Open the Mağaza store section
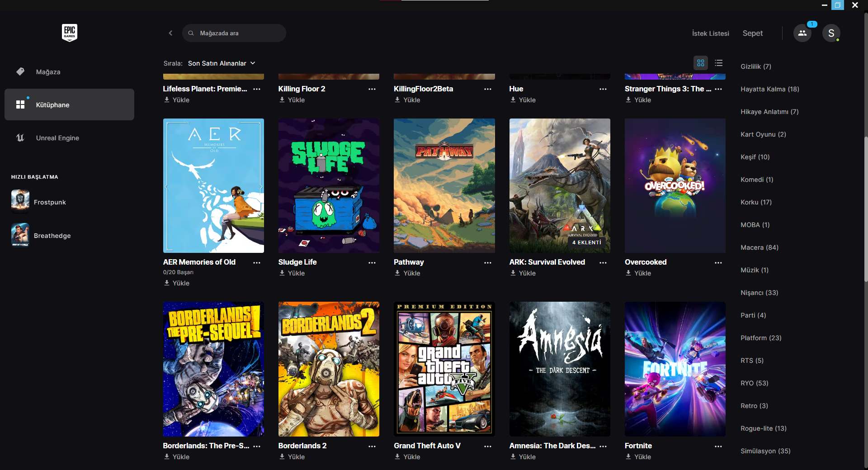 click(x=69, y=72)
